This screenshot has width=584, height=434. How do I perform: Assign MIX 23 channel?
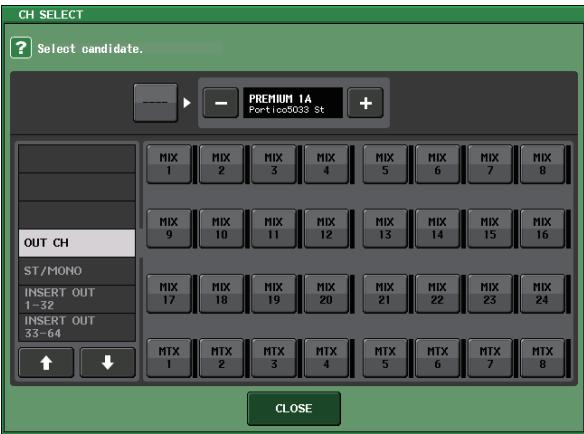coord(490,294)
